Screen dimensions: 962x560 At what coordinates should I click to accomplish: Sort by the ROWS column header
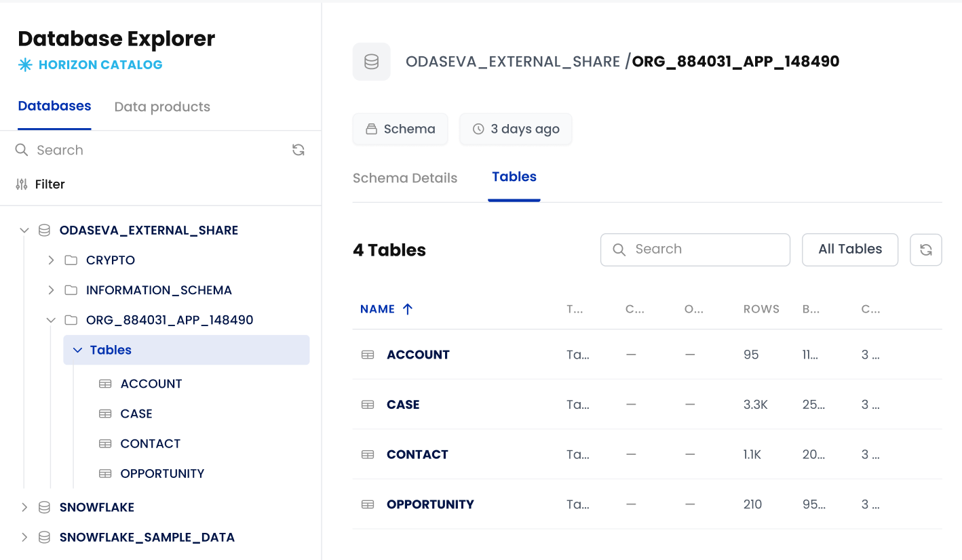pos(761,309)
